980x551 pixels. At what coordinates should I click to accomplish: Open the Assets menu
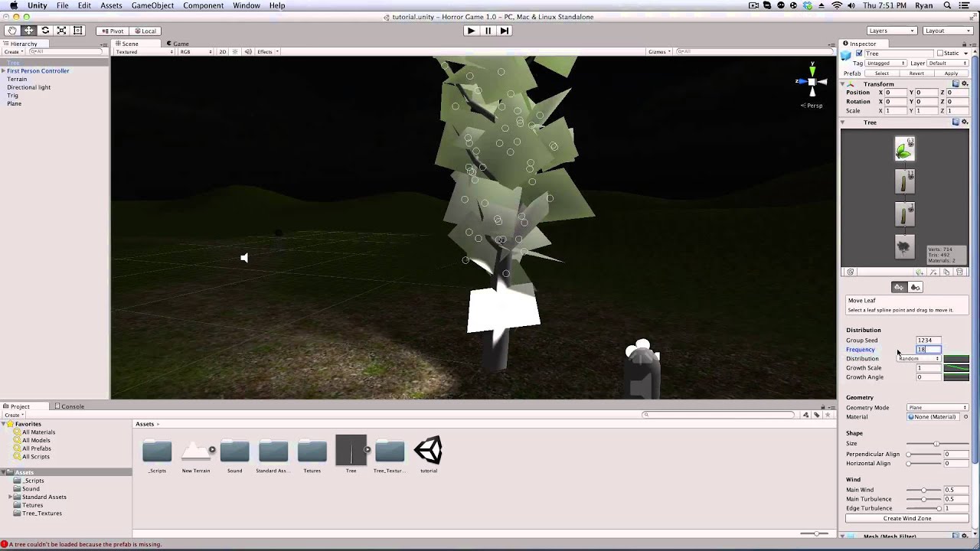[x=111, y=5]
